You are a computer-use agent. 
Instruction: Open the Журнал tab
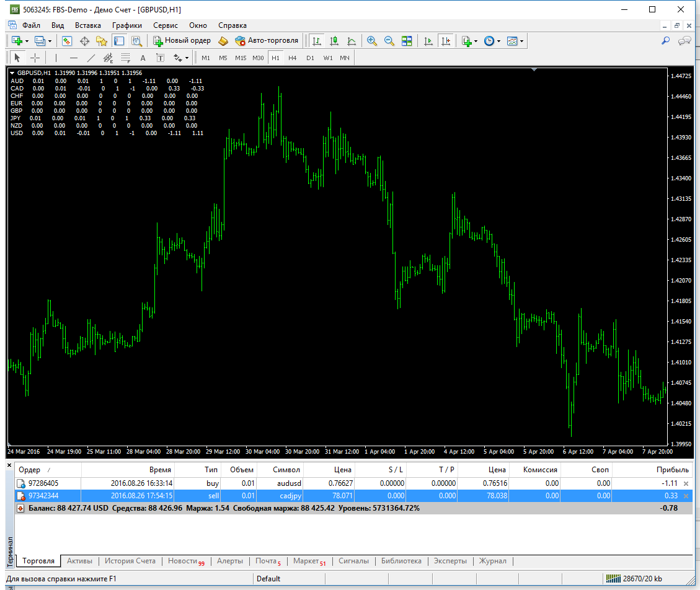[x=493, y=561]
